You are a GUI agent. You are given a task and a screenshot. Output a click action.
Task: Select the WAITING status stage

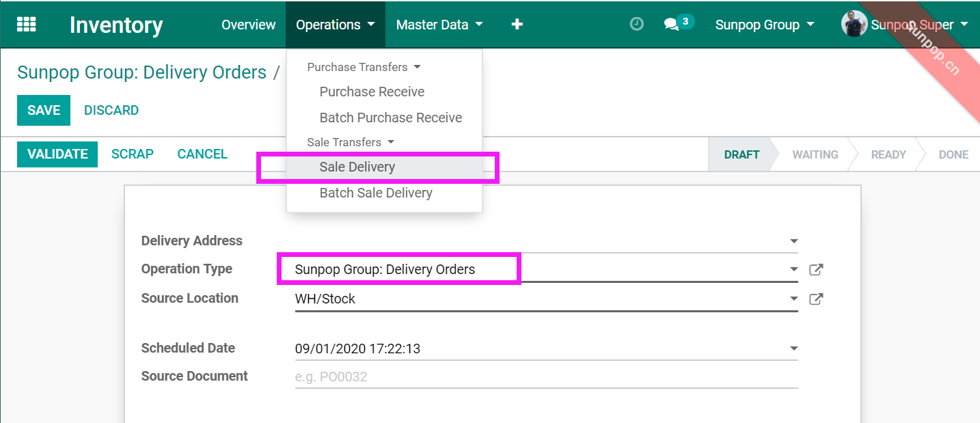(x=815, y=154)
